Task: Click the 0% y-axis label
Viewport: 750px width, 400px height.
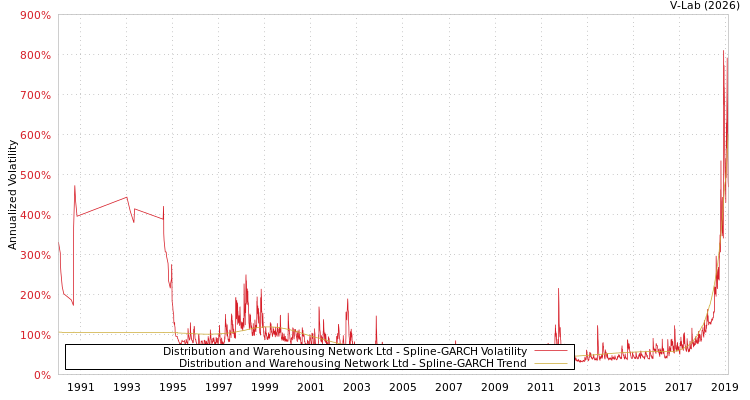Action: click(x=42, y=375)
